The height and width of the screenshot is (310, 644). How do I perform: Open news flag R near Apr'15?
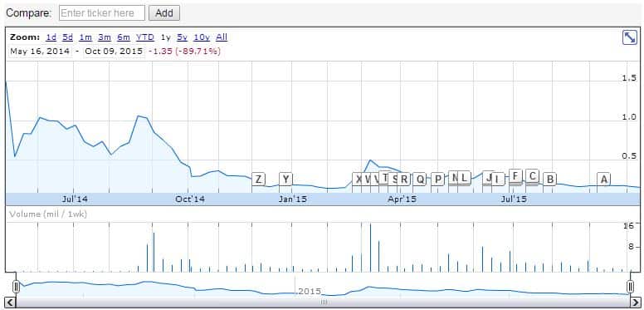(x=404, y=180)
